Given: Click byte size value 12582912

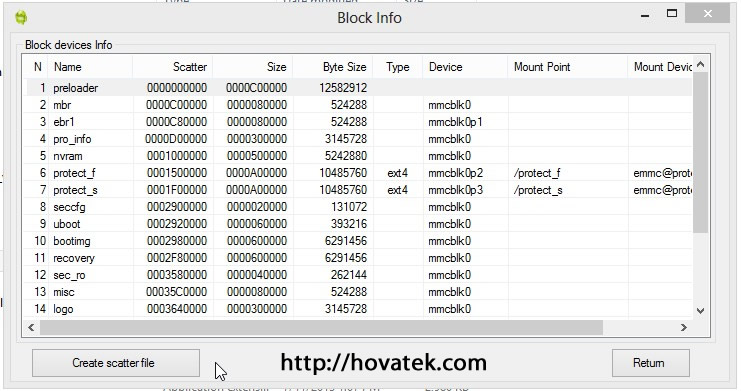Looking at the screenshot, I should [x=343, y=87].
